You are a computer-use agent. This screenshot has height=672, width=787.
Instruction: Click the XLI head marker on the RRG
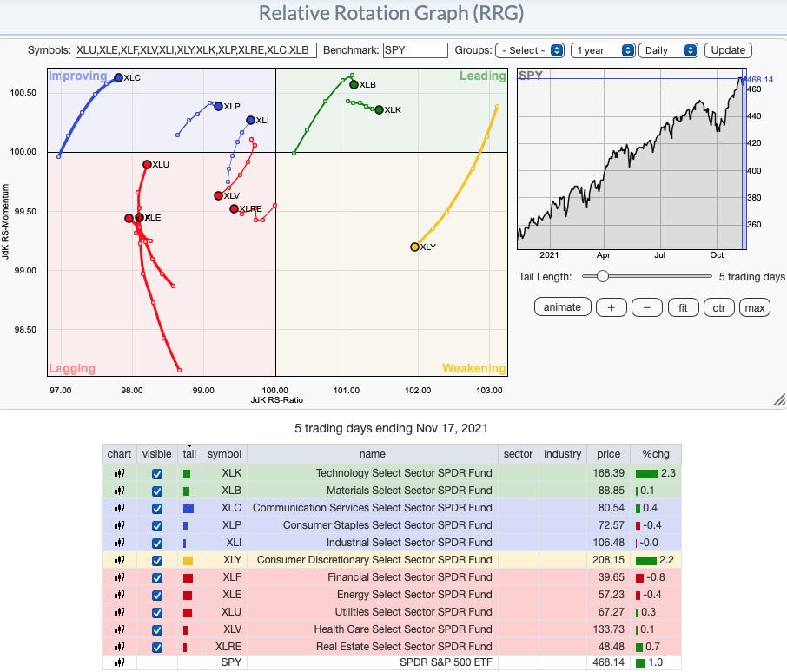coord(250,121)
